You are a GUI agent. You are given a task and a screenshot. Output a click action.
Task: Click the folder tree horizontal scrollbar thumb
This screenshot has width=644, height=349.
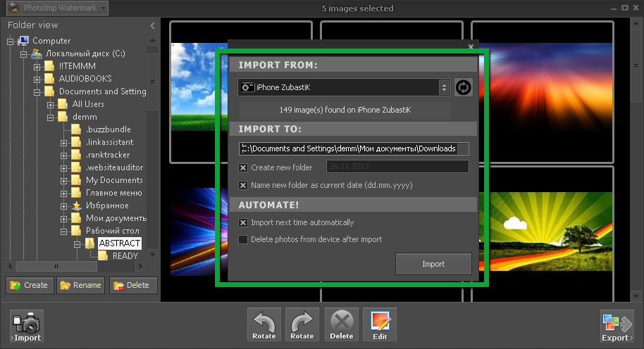click(x=56, y=267)
